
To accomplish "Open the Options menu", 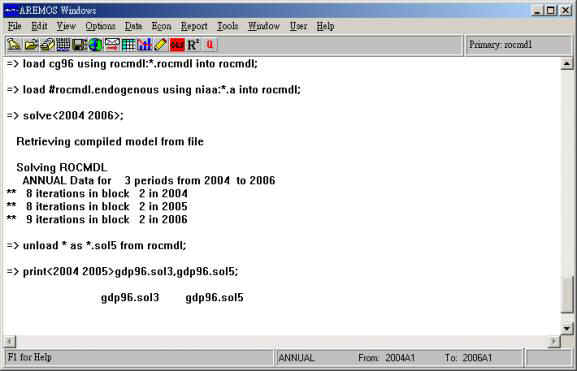I will pyautogui.click(x=100, y=26).
